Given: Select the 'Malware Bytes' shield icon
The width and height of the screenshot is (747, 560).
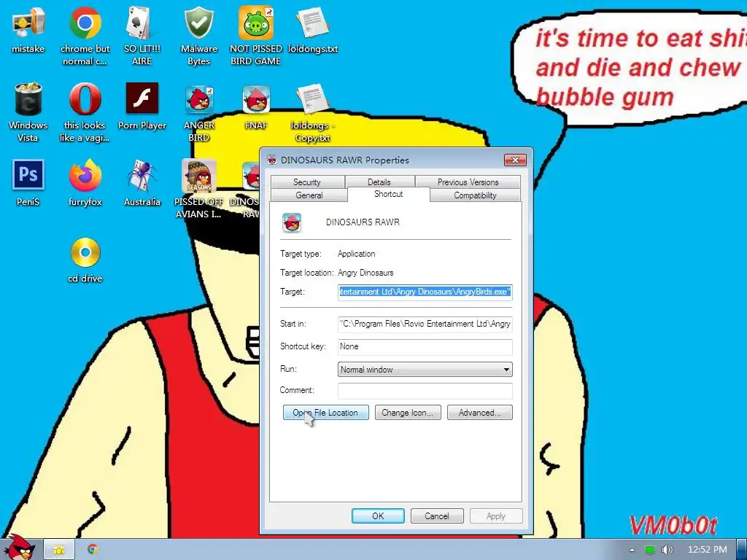Looking at the screenshot, I should pos(199,36).
